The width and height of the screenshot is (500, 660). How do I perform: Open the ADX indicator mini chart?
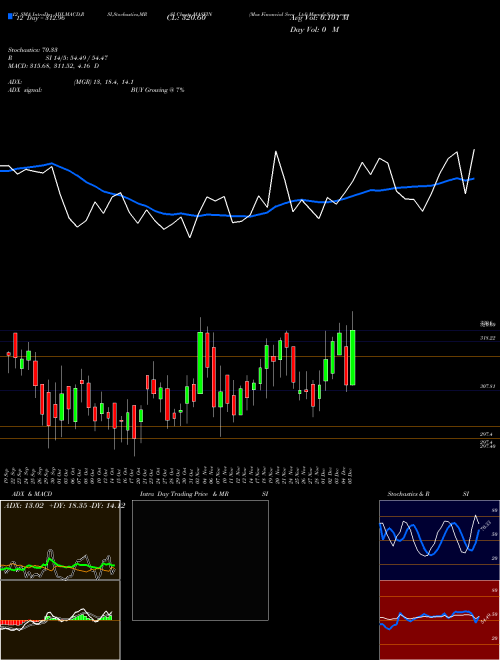pos(60,540)
